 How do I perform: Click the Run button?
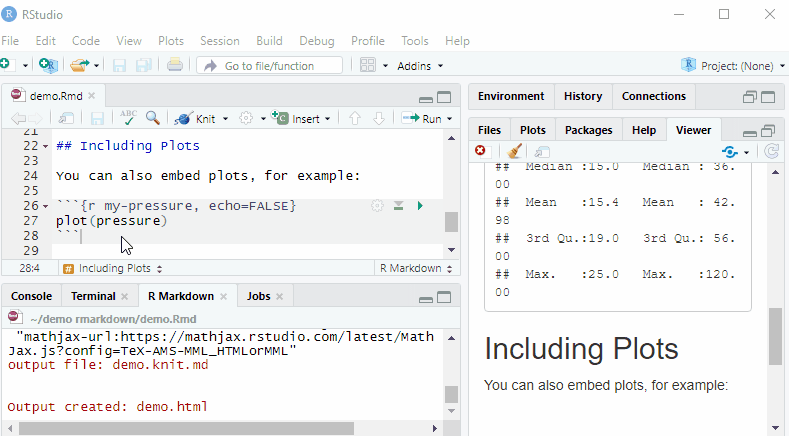[x=422, y=118]
